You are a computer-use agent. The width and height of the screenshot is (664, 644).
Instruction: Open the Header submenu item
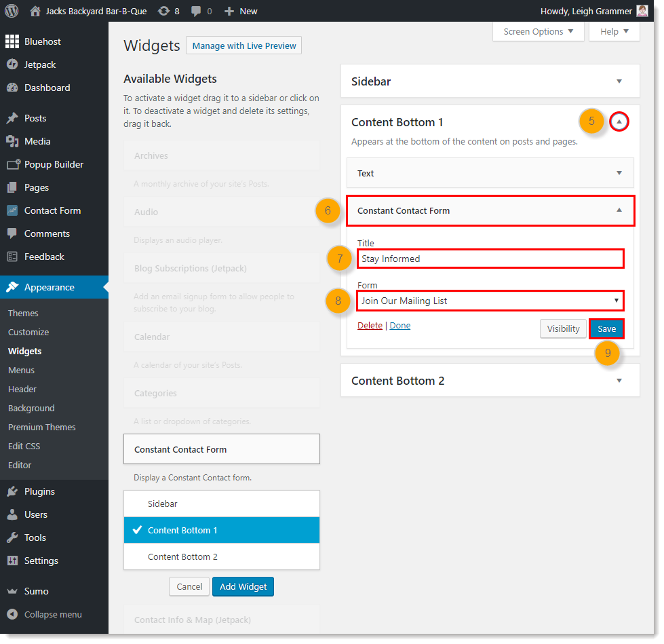pyautogui.click(x=22, y=389)
